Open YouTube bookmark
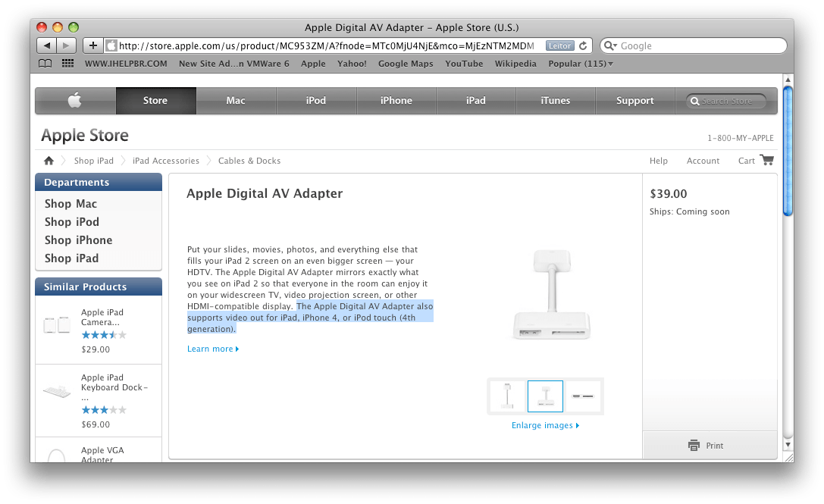Screen dimensions: 824x504 click(x=464, y=64)
